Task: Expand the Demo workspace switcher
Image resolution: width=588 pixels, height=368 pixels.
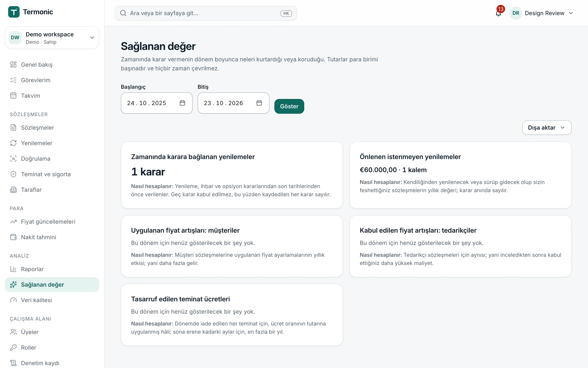Action: pos(52,38)
